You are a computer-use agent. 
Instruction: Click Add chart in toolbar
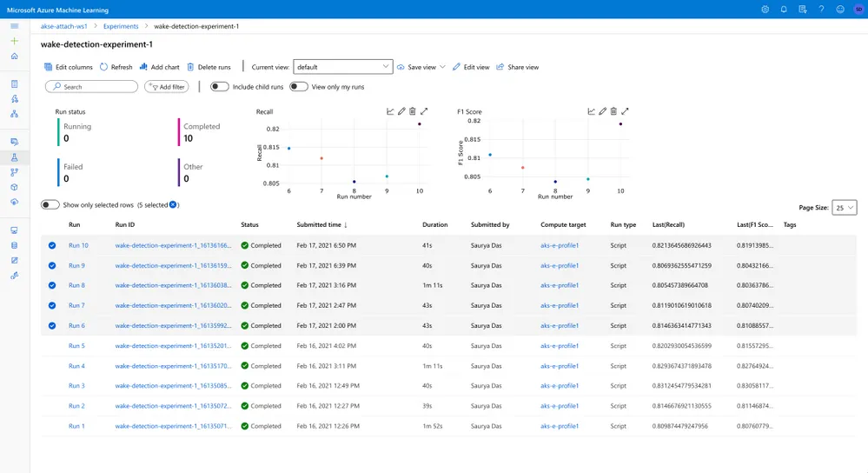point(159,67)
